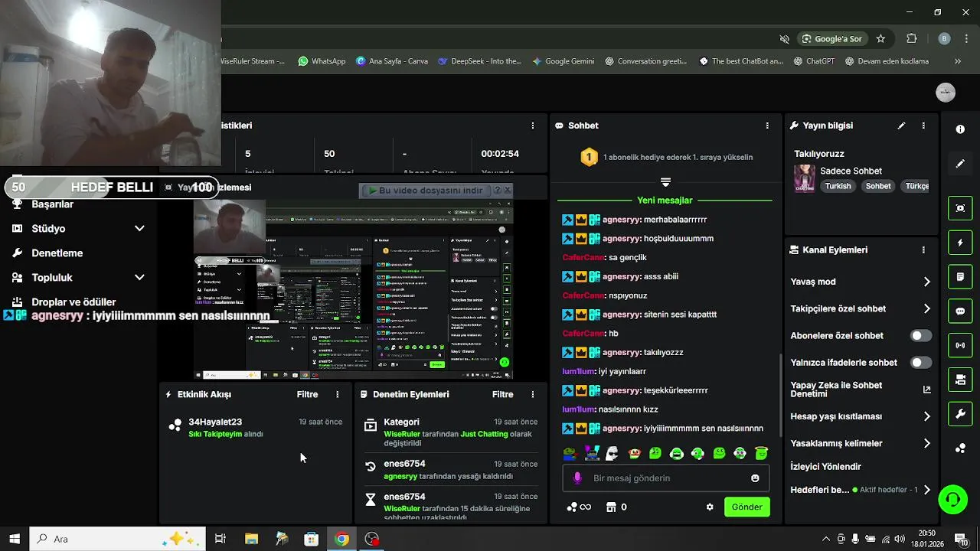Image resolution: width=980 pixels, height=551 pixels.
Task: Select the angel halo green emote
Action: point(761,453)
